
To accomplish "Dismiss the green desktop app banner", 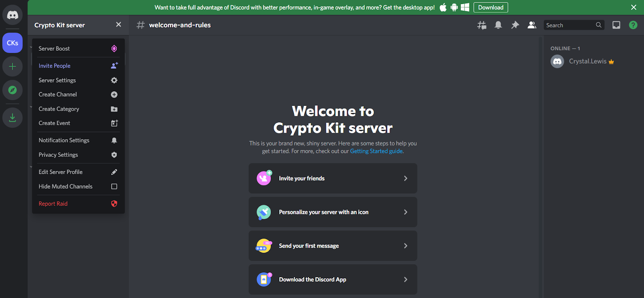I will (x=634, y=7).
